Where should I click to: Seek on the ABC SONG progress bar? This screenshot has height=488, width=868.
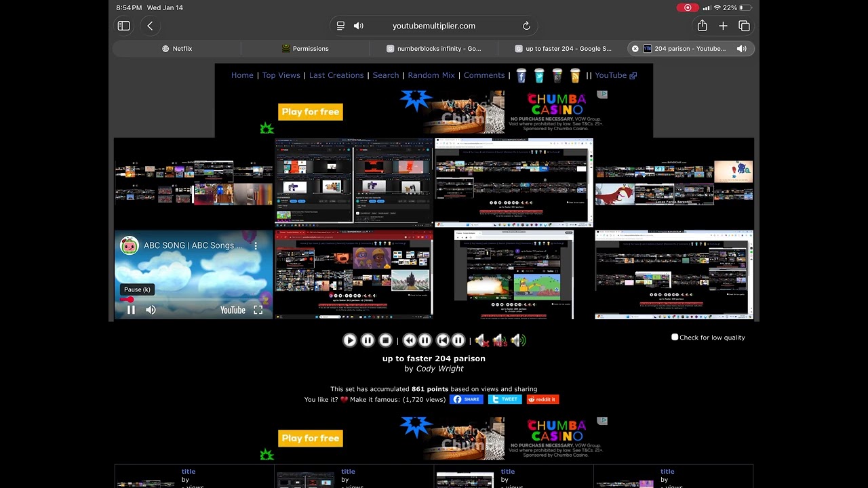point(193,300)
